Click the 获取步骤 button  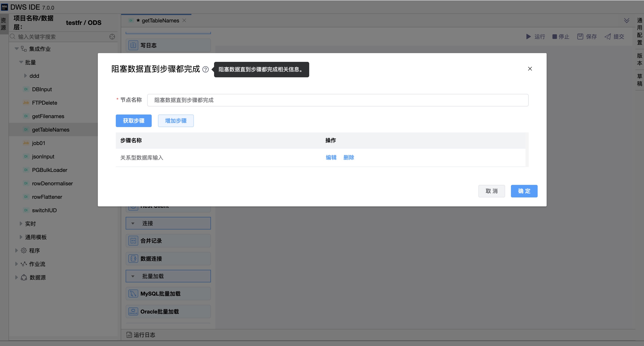point(134,121)
